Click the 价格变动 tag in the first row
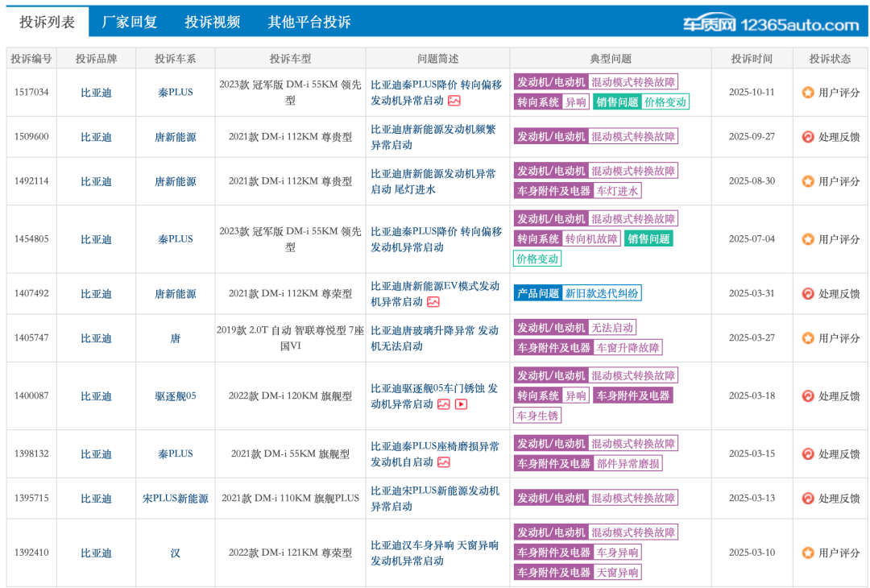 coord(667,102)
